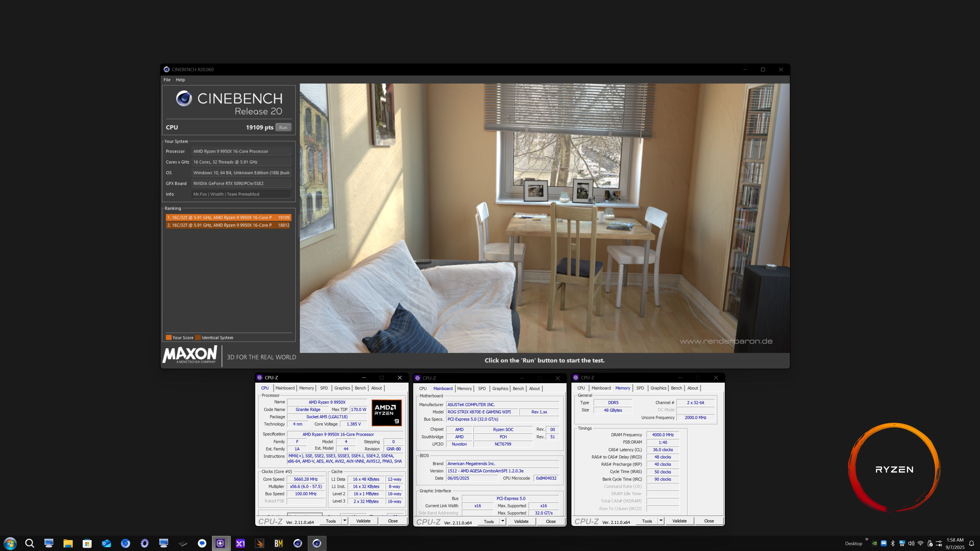Open SPD tab in CPU-Z Mainboard window

[482, 388]
